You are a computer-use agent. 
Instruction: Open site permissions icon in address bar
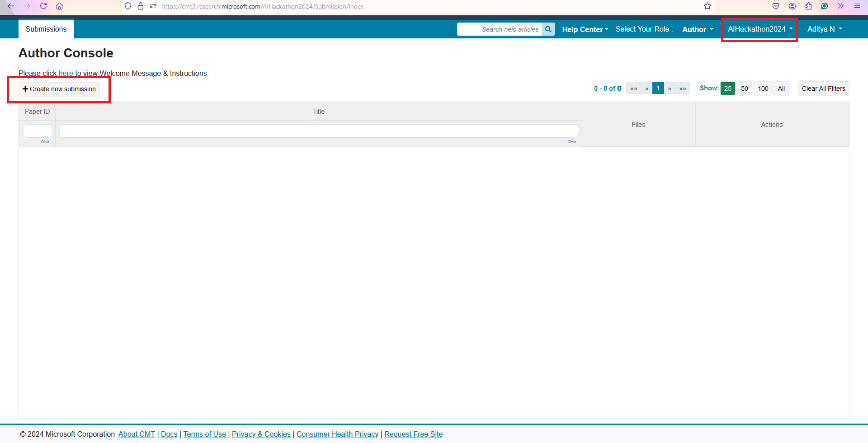click(x=153, y=6)
